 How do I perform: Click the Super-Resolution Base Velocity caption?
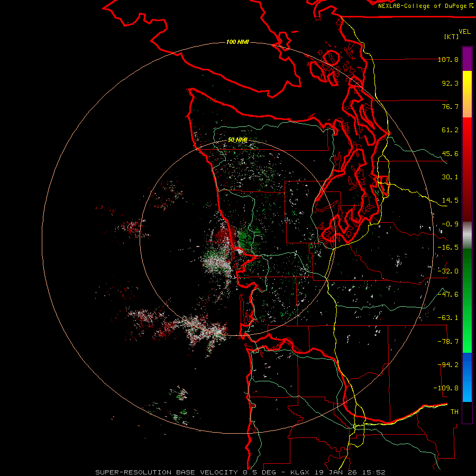point(167,472)
